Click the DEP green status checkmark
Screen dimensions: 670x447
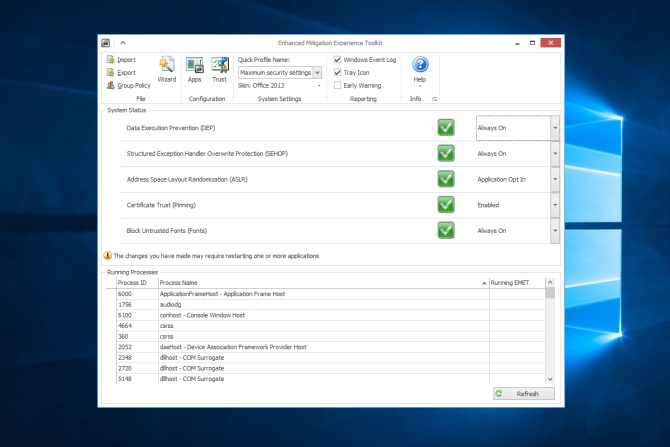tap(446, 128)
